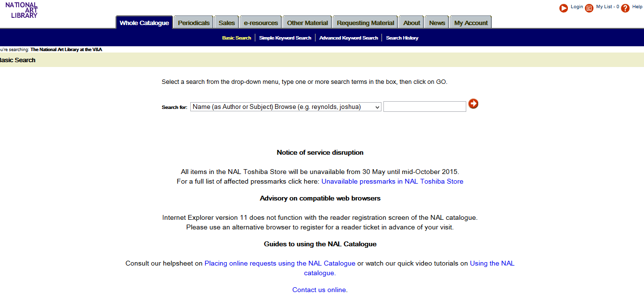Click the 'Notice of service disruption' heading
The width and height of the screenshot is (644, 307).
[320, 152]
